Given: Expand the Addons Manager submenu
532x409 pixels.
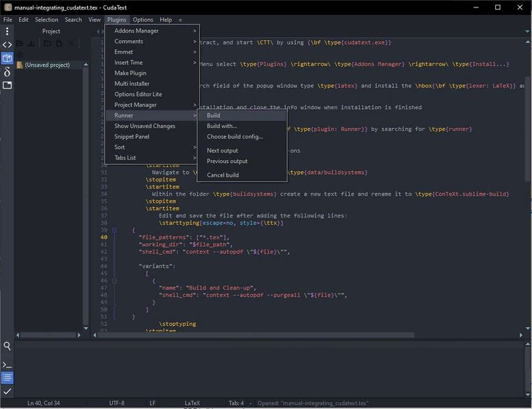Looking at the screenshot, I should tap(152, 31).
